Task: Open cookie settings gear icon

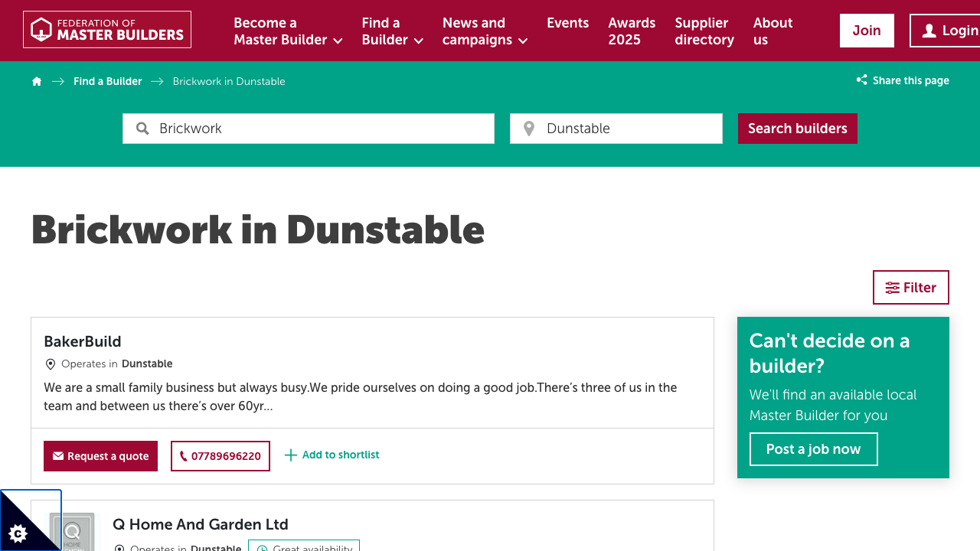Action: click(19, 533)
